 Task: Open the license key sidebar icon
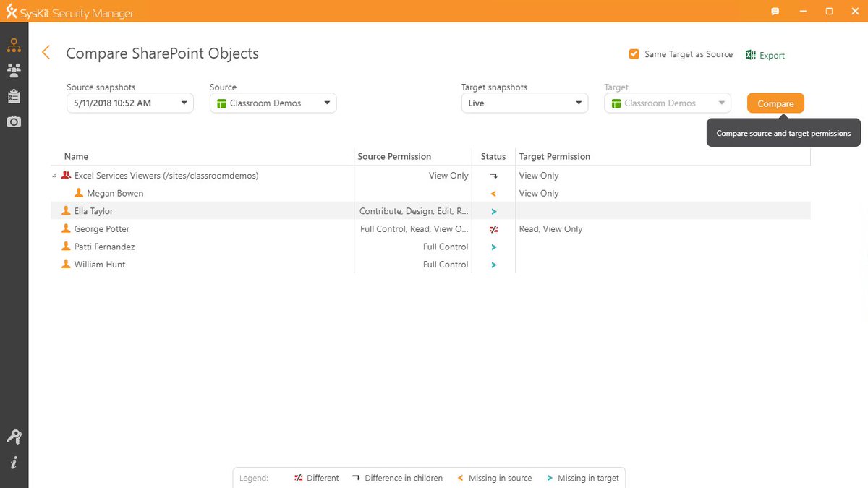coord(14,437)
